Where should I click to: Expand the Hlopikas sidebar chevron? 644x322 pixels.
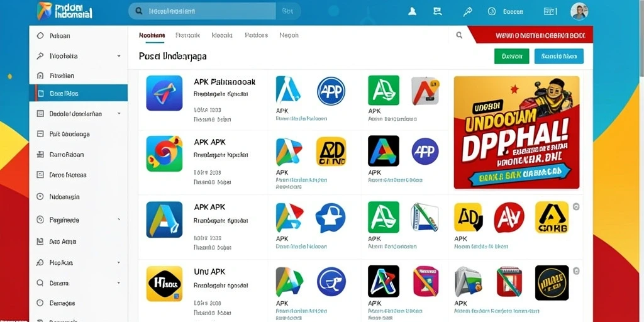(119, 262)
